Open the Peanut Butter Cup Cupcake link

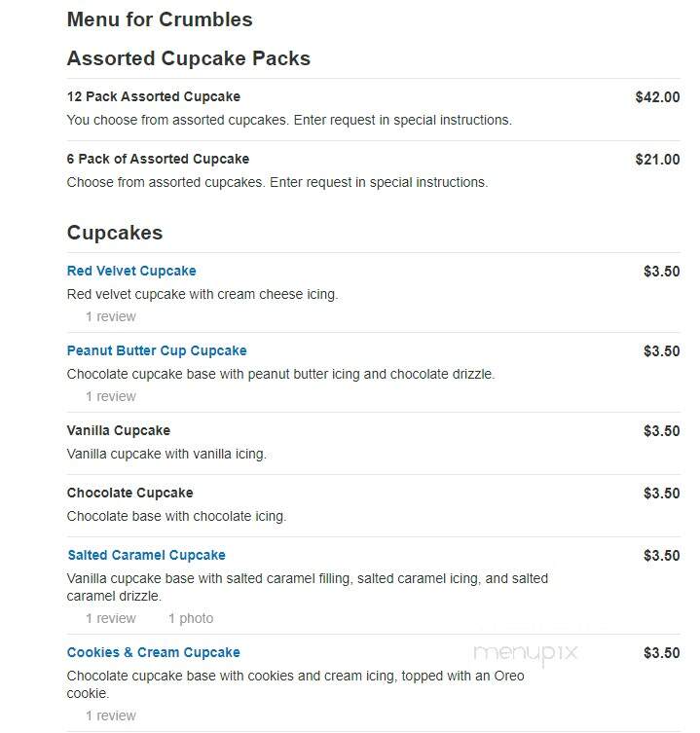click(x=157, y=351)
